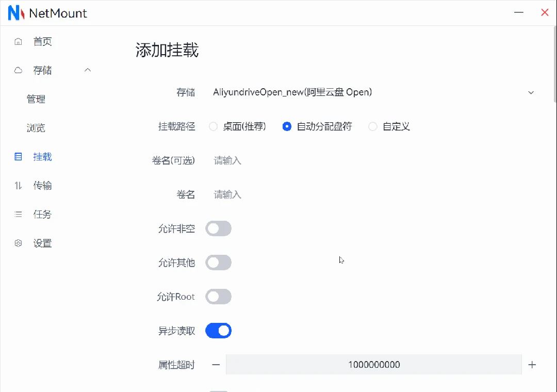557x392 pixels.
Task: Open the 存储 selection dropdown
Action: tap(373, 92)
